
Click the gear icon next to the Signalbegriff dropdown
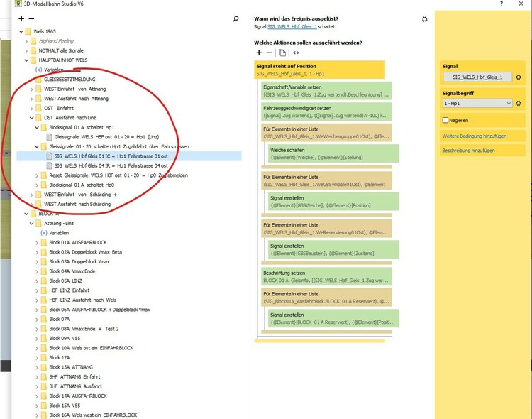coord(519,103)
